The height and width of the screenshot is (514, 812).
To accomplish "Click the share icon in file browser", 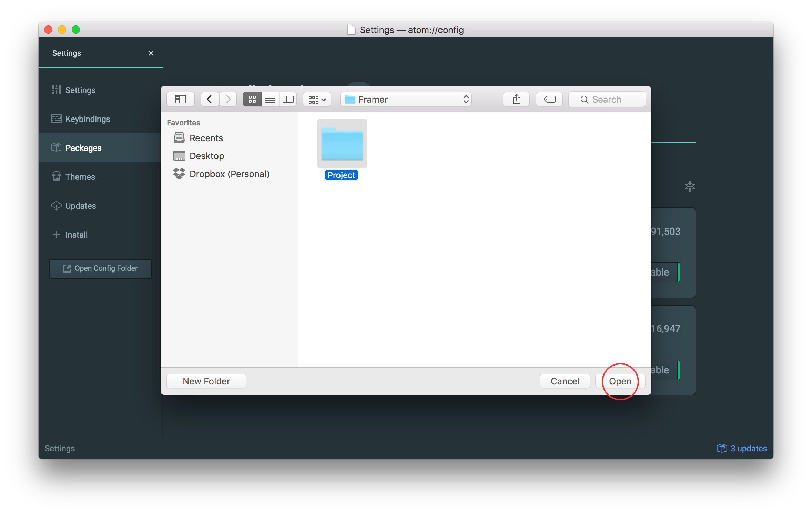I will pyautogui.click(x=516, y=99).
